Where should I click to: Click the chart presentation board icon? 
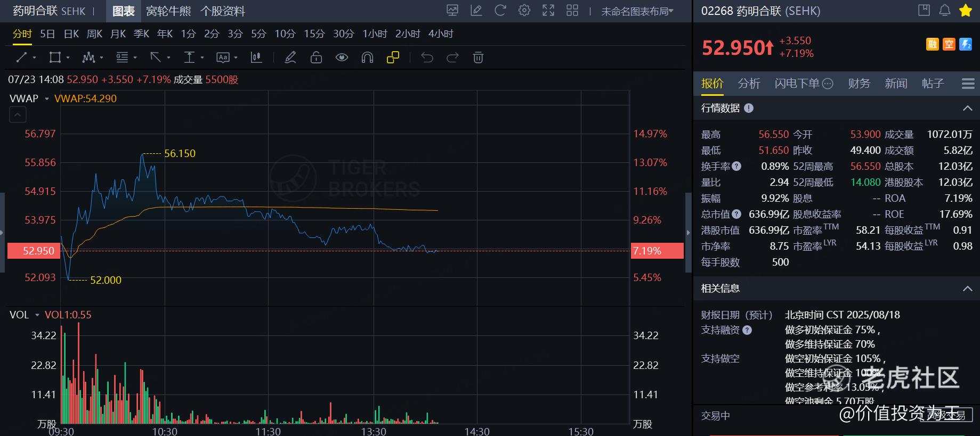(452, 10)
